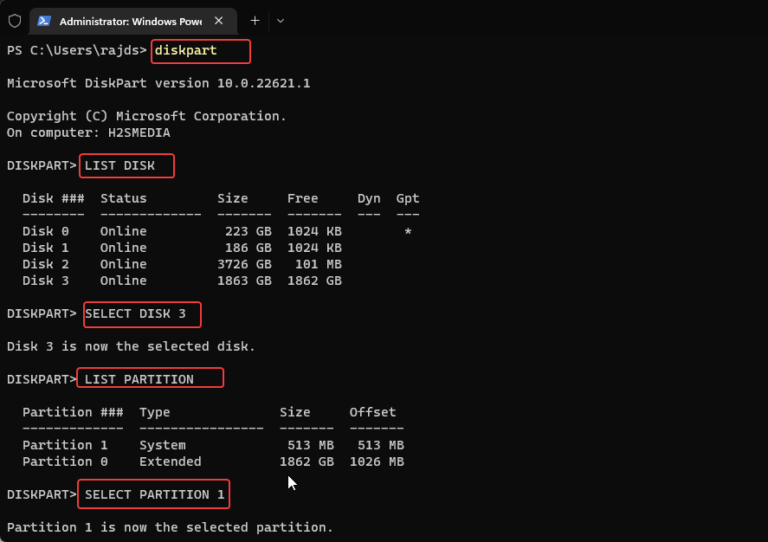The height and width of the screenshot is (542, 768).
Task: Click the 'Dyn' column header
Action: pyautogui.click(x=369, y=198)
